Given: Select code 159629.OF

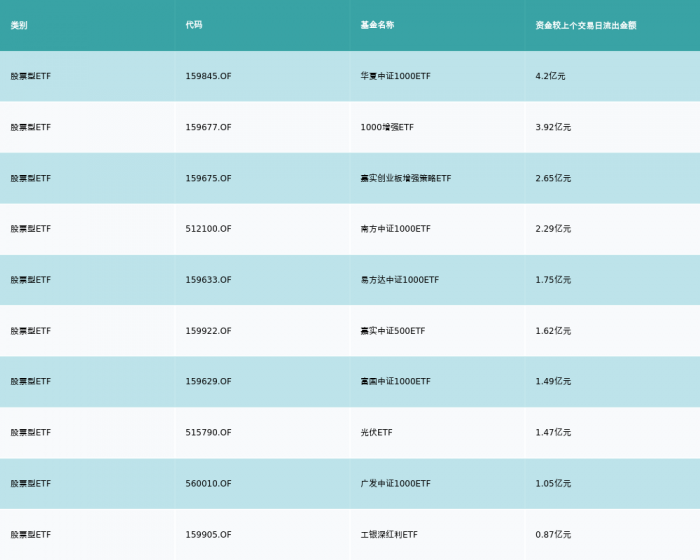Looking at the screenshot, I should point(208,381).
